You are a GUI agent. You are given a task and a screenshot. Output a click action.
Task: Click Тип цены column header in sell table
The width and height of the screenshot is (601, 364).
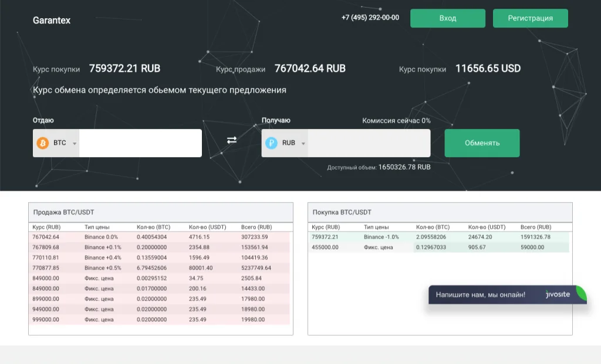point(97,227)
